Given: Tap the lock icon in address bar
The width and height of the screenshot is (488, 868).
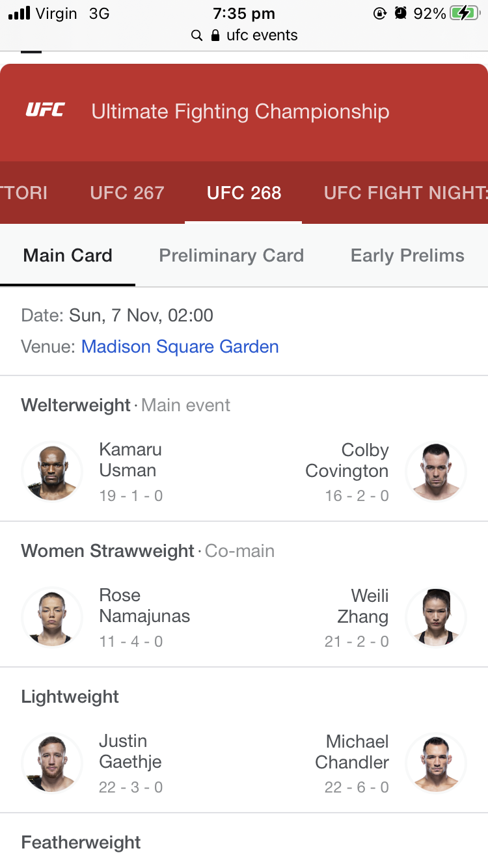Looking at the screenshot, I should point(216,36).
